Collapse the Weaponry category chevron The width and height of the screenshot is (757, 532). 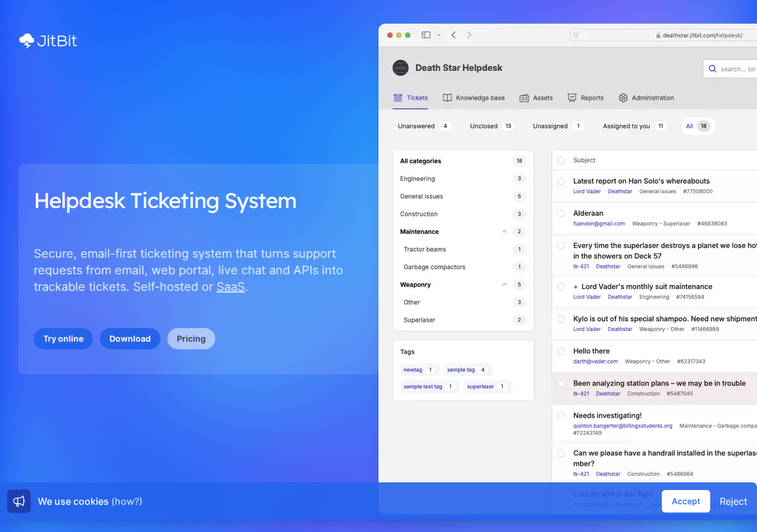point(504,285)
